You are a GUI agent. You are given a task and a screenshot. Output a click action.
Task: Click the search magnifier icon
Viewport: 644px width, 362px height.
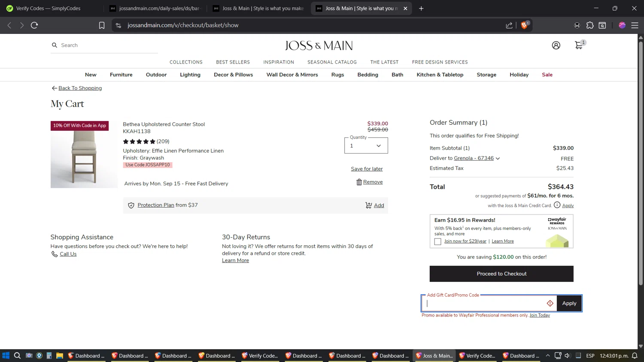55,45
